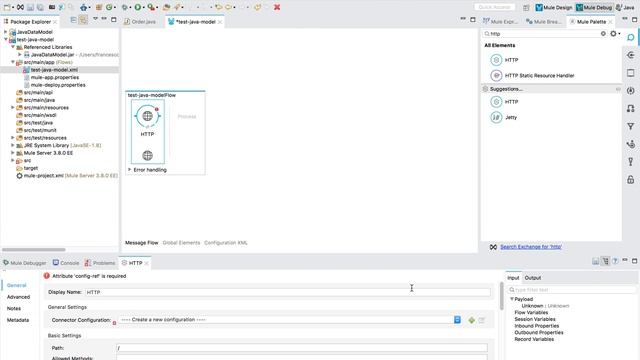Open the lock security category in palette sidebar
Viewport: 640px width, 360px height.
(x=631, y=180)
